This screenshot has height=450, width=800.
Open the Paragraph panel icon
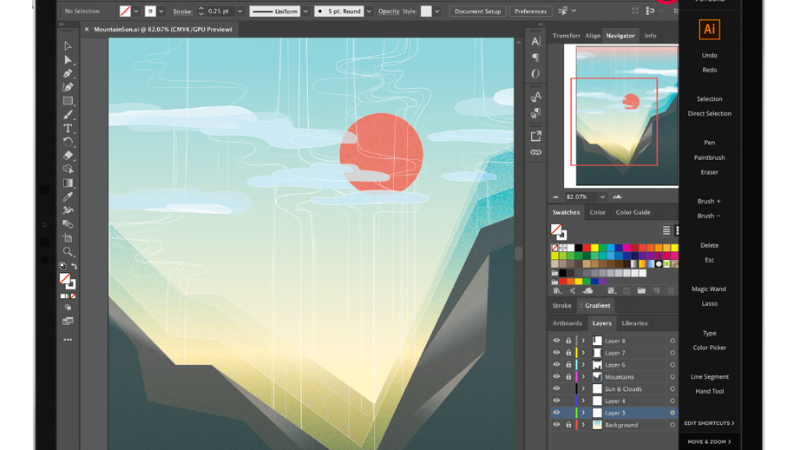point(536,58)
